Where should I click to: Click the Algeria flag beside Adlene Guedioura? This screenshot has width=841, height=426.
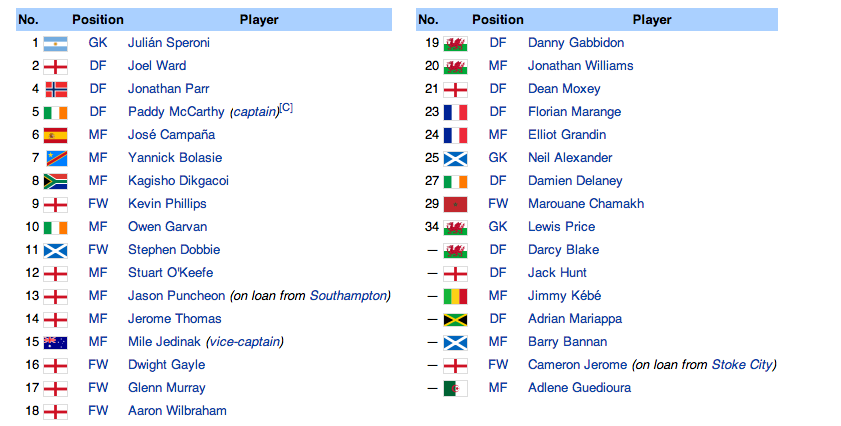click(455, 388)
